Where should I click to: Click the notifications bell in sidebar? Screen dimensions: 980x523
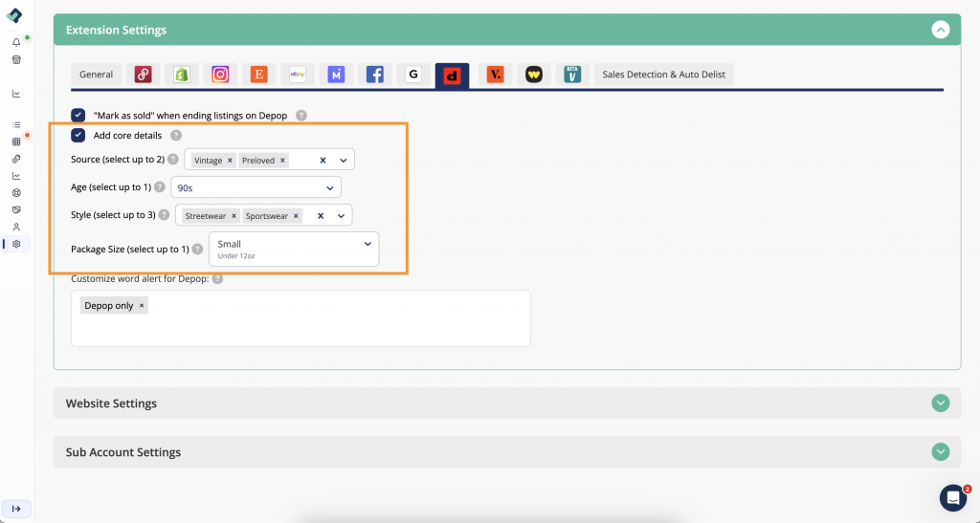pyautogui.click(x=16, y=43)
